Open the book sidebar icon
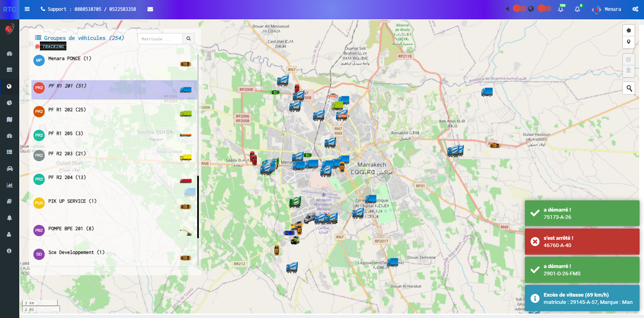The width and height of the screenshot is (644, 318). tap(9, 201)
